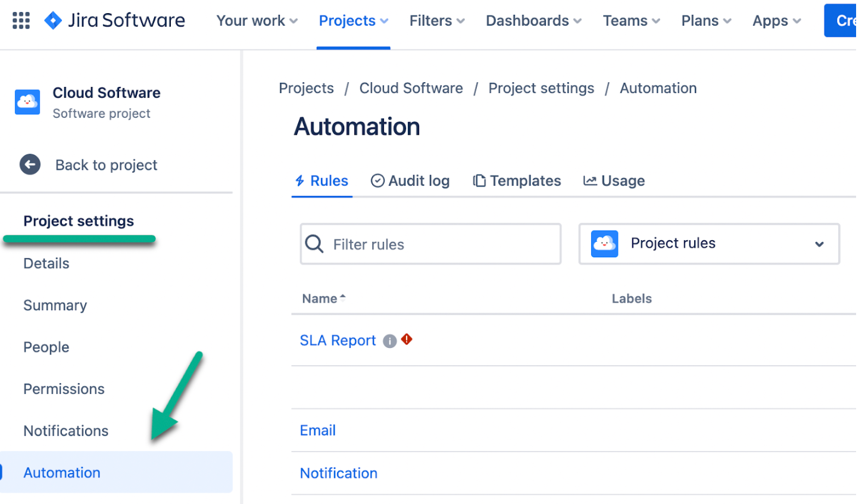Open the app switcher grid icon

point(21,21)
